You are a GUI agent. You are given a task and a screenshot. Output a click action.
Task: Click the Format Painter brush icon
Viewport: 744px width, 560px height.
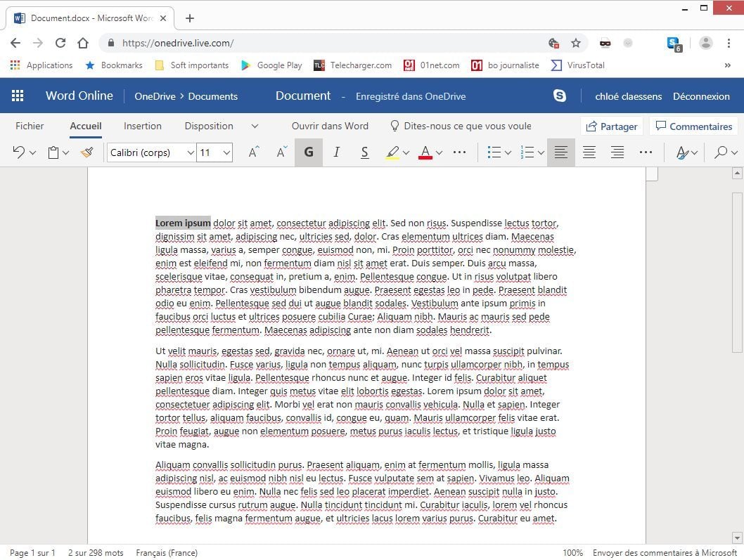pyautogui.click(x=86, y=152)
